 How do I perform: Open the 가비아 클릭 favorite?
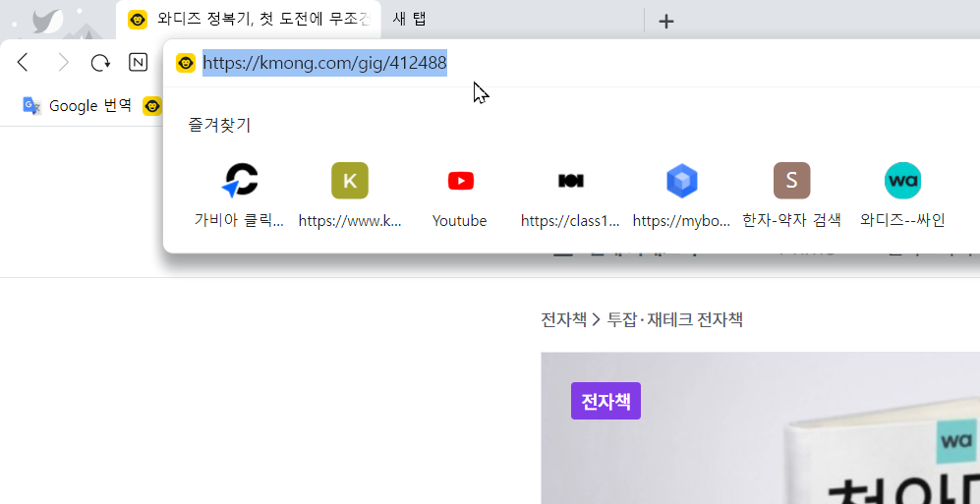click(240, 196)
